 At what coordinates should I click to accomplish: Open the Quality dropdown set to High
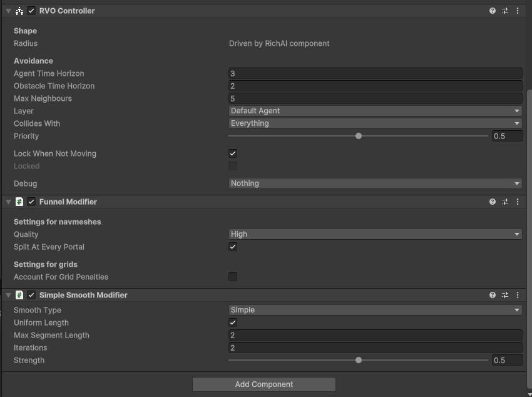tap(375, 234)
